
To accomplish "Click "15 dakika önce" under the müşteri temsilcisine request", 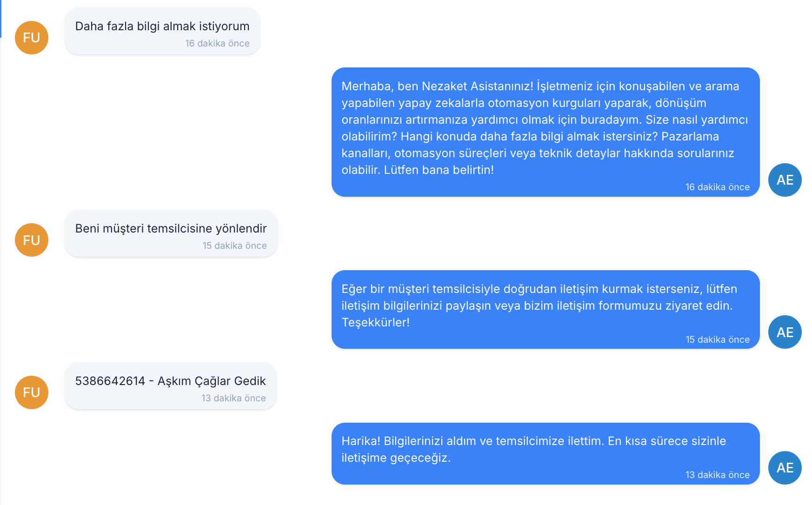I will [x=234, y=246].
